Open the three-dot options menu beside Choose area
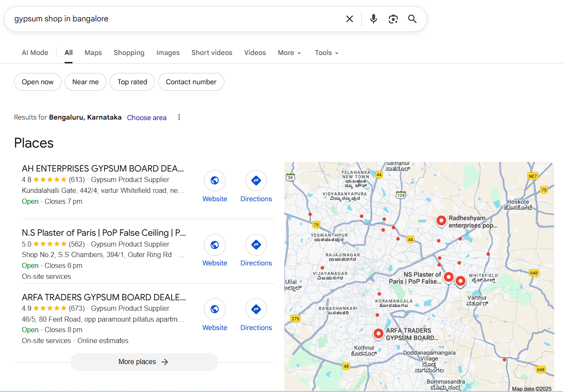This screenshot has height=392, width=563. (x=179, y=117)
